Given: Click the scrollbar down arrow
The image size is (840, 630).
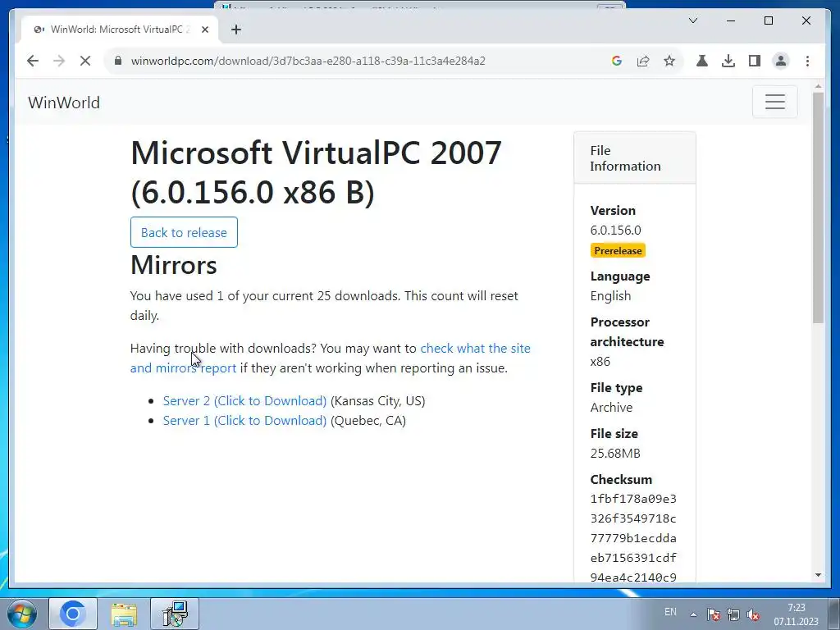Looking at the screenshot, I should coord(818,575).
